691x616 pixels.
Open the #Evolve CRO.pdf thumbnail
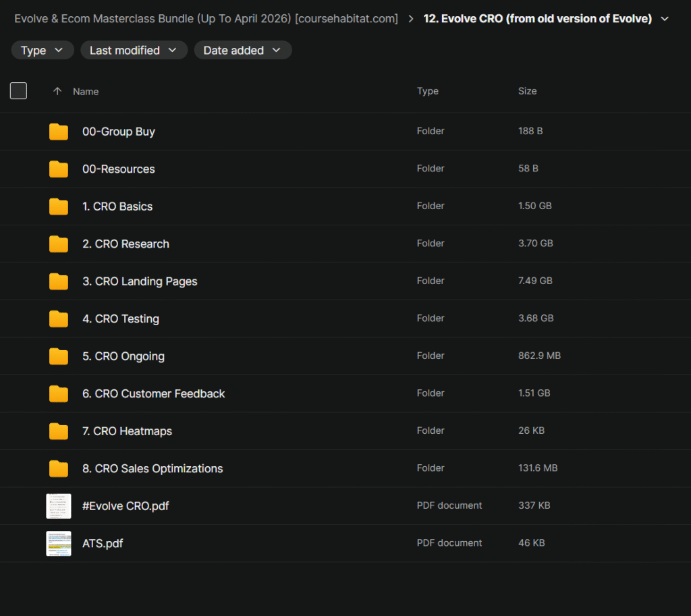click(59, 506)
